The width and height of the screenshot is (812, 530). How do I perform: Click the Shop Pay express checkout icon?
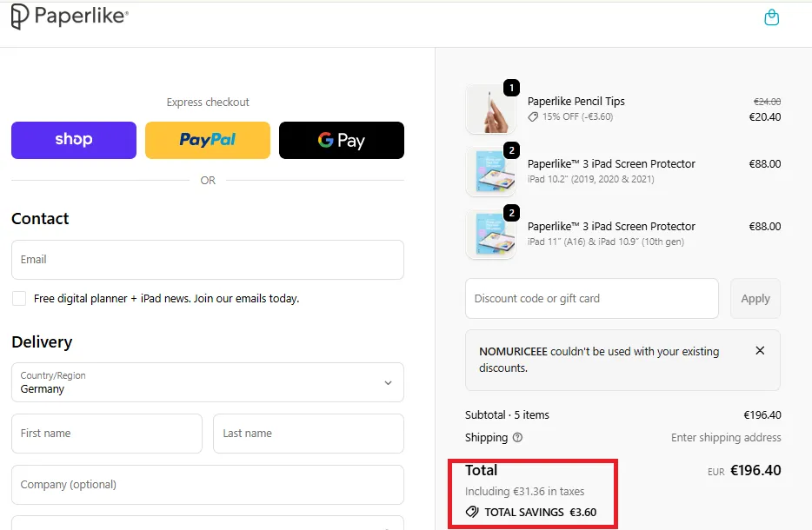[73, 139]
